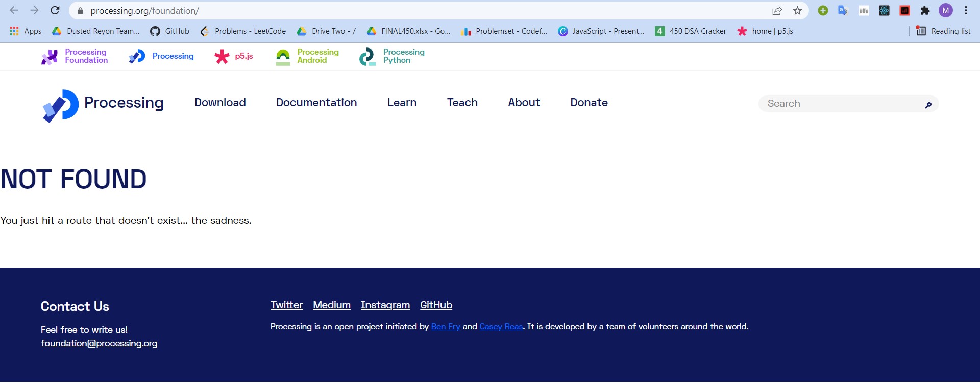980x384 pixels.
Task: Open the Reading list panel
Action: 943,31
